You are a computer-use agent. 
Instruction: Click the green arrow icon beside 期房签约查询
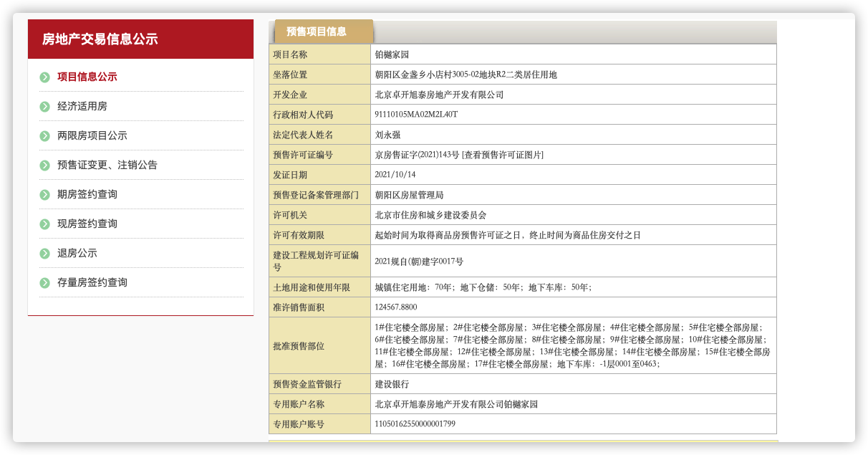click(x=44, y=195)
